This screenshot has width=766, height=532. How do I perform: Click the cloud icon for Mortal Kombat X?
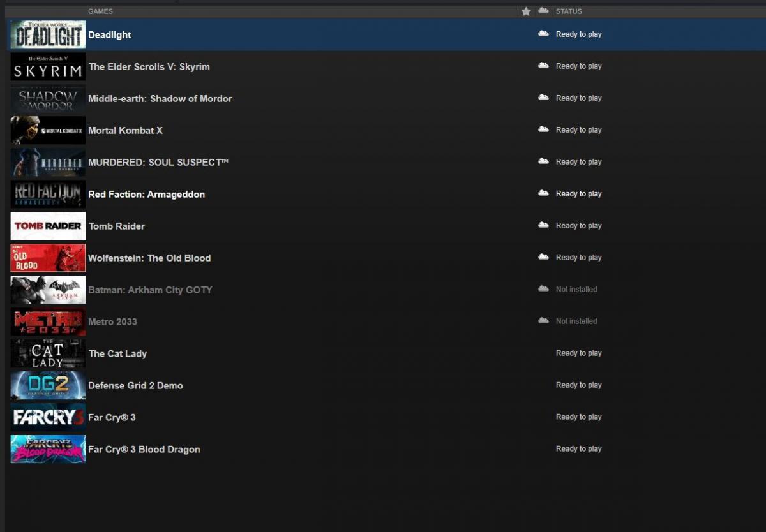tap(543, 129)
